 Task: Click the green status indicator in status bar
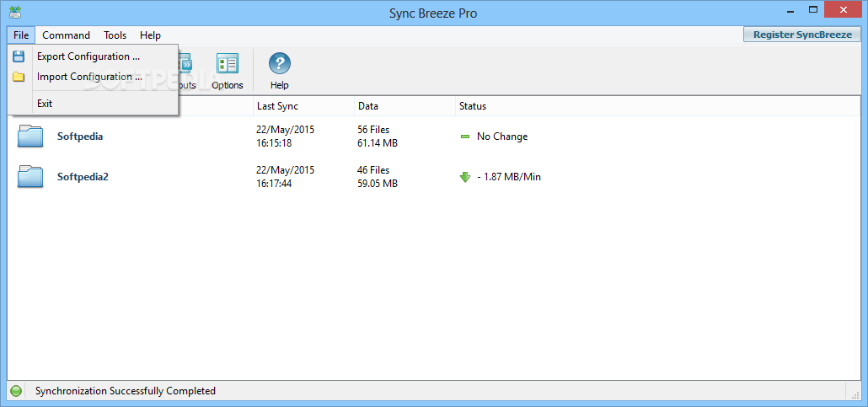[x=16, y=392]
